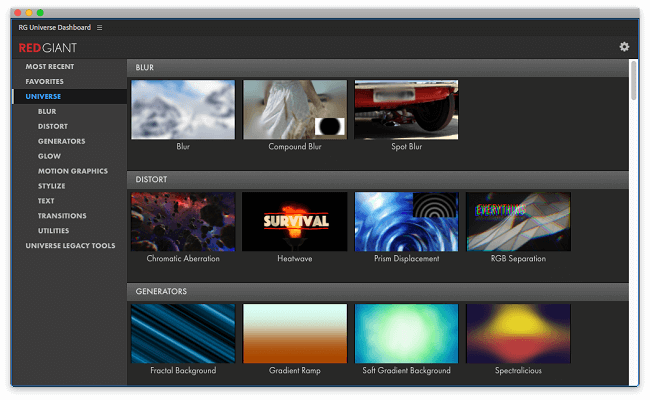
Task: Click the 'Chromatic Aberration' caption text
Action: [183, 258]
